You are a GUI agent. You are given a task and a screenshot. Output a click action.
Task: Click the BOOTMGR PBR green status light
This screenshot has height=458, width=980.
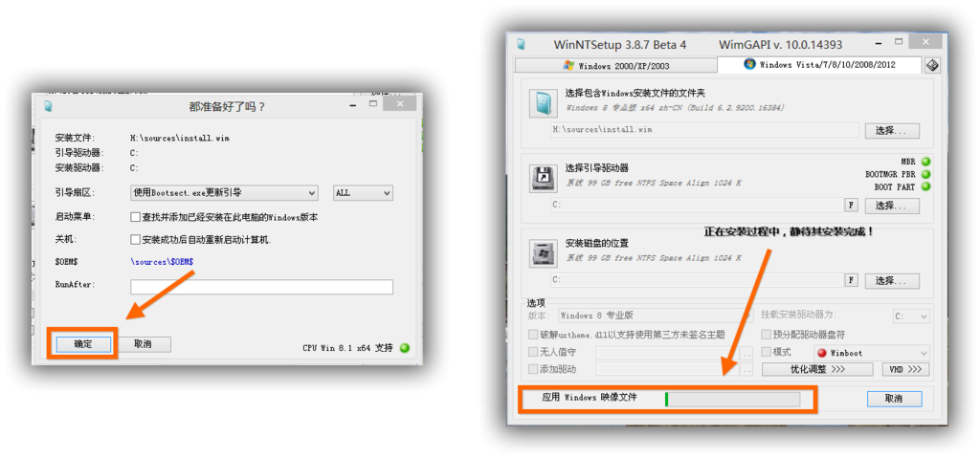click(925, 174)
